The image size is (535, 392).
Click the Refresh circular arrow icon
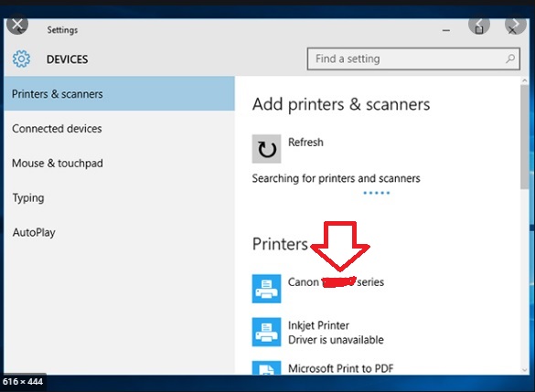click(x=266, y=149)
